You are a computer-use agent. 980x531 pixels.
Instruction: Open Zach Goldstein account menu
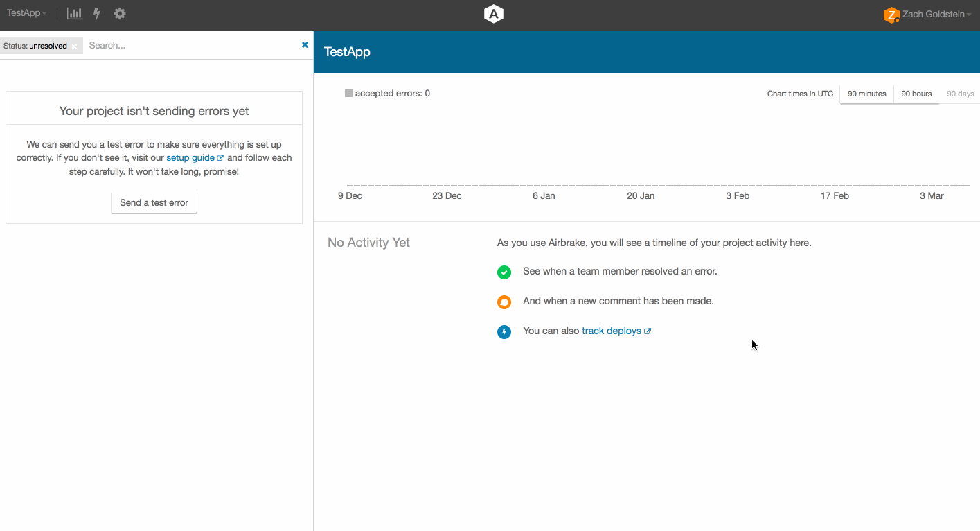936,14
